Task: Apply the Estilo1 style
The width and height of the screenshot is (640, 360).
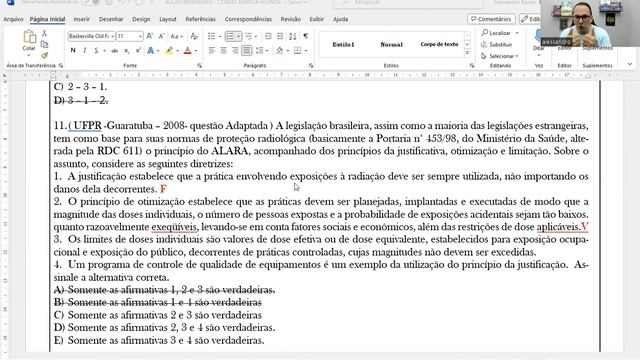Action: [x=343, y=44]
